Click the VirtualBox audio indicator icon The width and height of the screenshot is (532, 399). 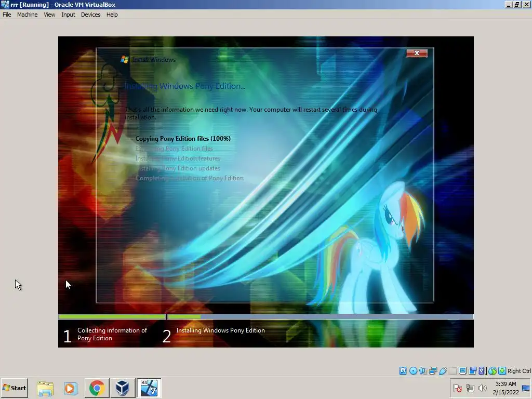(x=423, y=371)
